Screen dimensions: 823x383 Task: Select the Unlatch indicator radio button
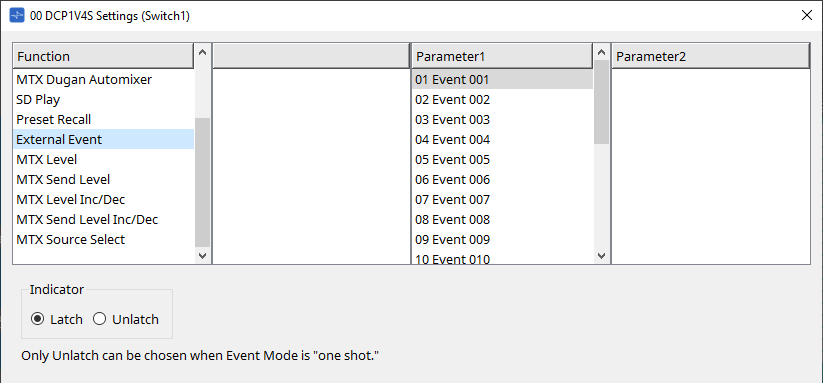[100, 319]
